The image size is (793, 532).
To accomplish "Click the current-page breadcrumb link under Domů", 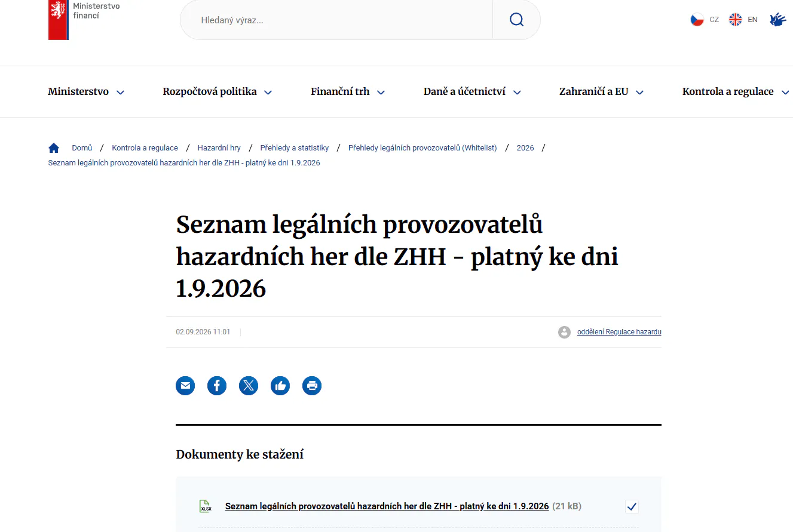I will point(184,163).
